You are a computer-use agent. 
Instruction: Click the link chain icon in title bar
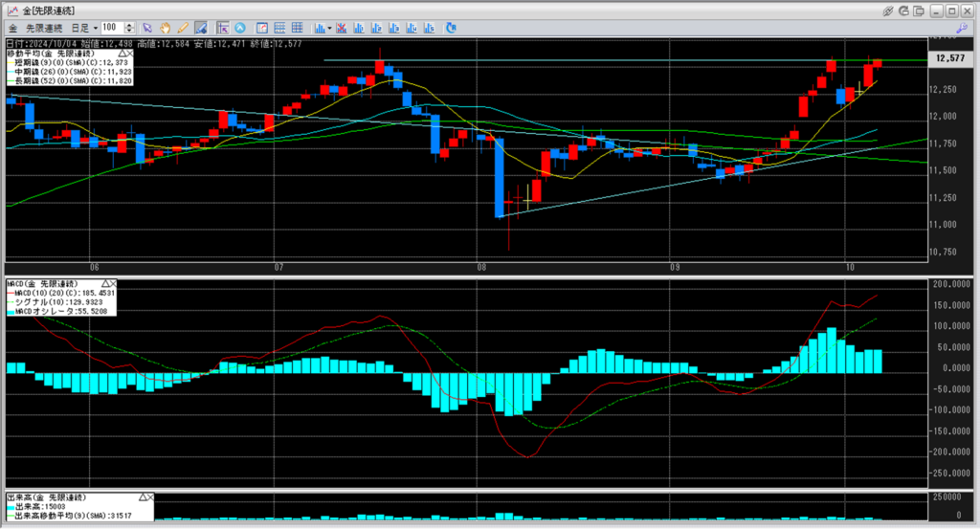click(x=889, y=10)
